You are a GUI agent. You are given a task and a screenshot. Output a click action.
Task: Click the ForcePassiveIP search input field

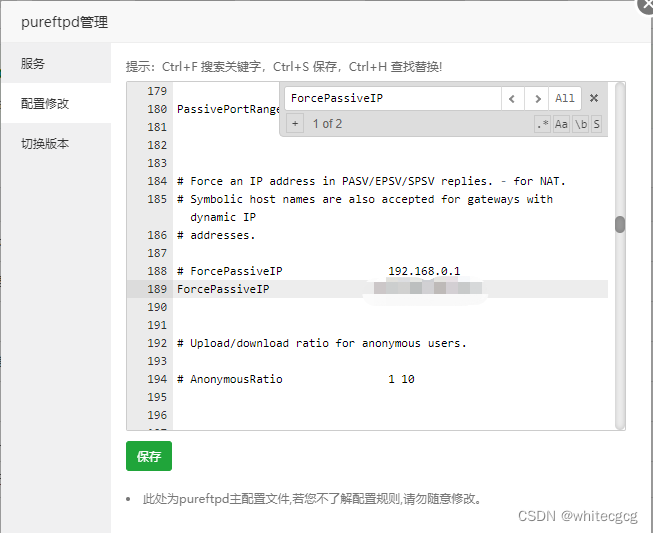point(392,98)
